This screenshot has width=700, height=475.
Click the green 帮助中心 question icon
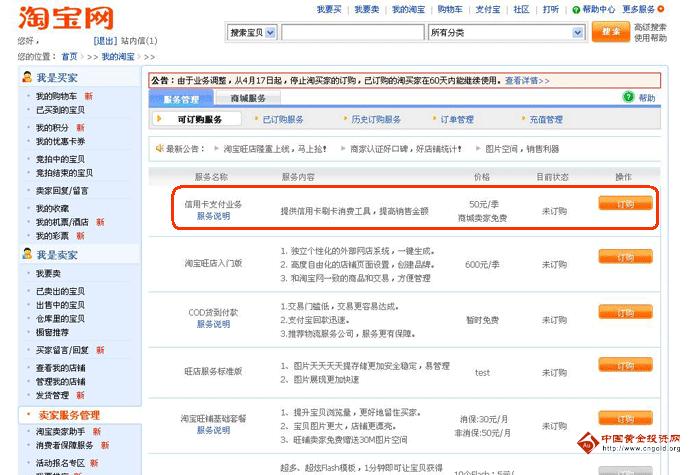pyautogui.click(x=576, y=9)
